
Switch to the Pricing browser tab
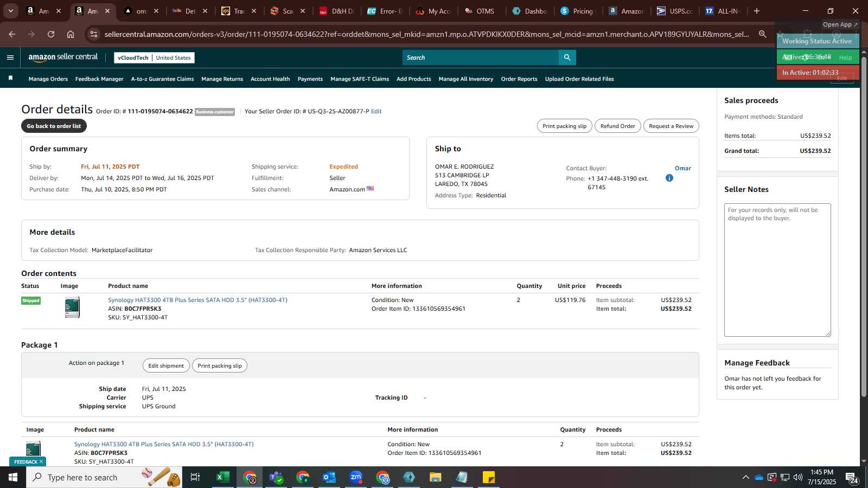point(578,11)
